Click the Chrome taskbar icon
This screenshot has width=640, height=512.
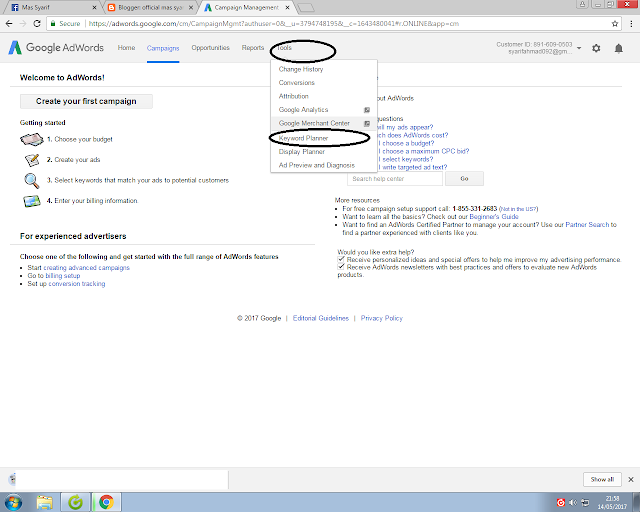point(106,502)
